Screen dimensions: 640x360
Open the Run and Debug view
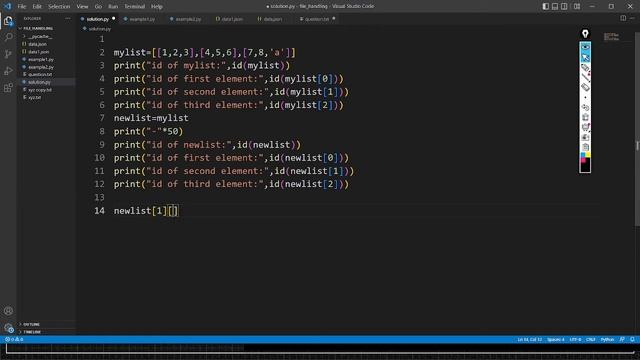point(8,71)
